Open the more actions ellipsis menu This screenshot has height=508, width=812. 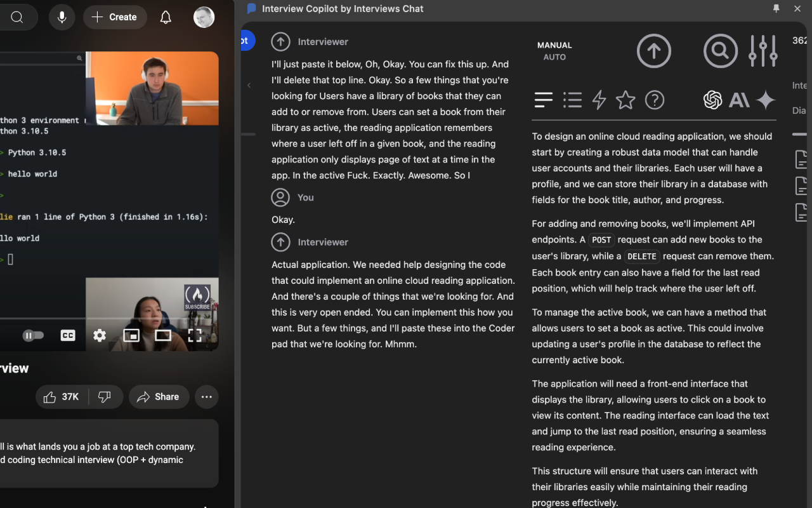tap(206, 397)
